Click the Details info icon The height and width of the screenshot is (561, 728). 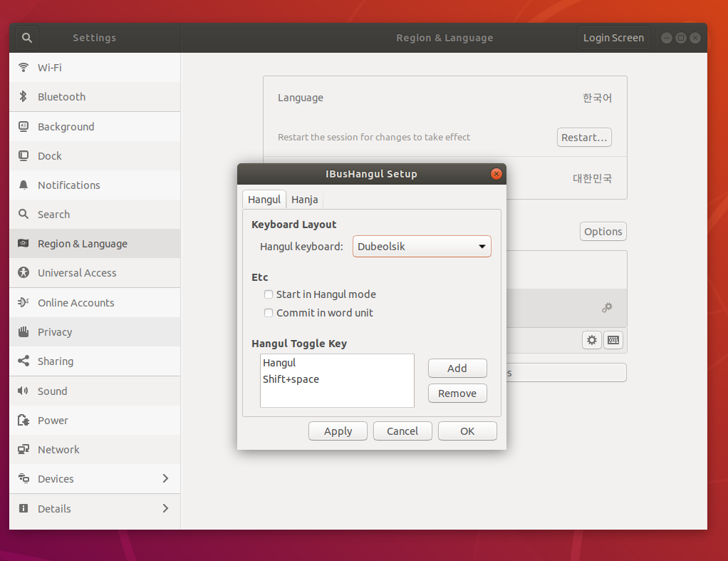(24, 508)
